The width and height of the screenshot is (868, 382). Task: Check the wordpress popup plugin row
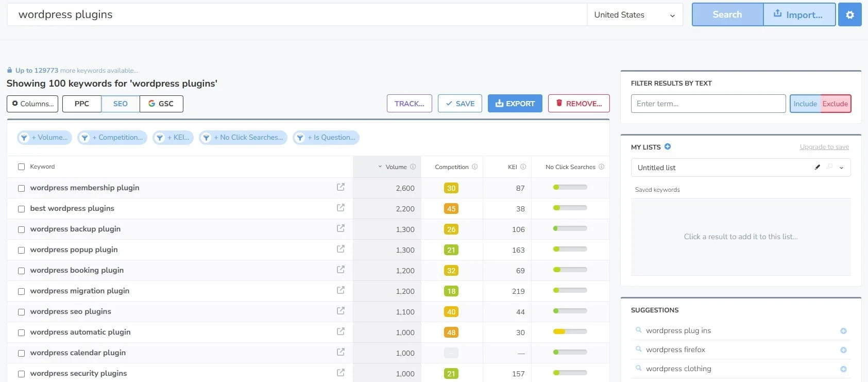click(21, 250)
